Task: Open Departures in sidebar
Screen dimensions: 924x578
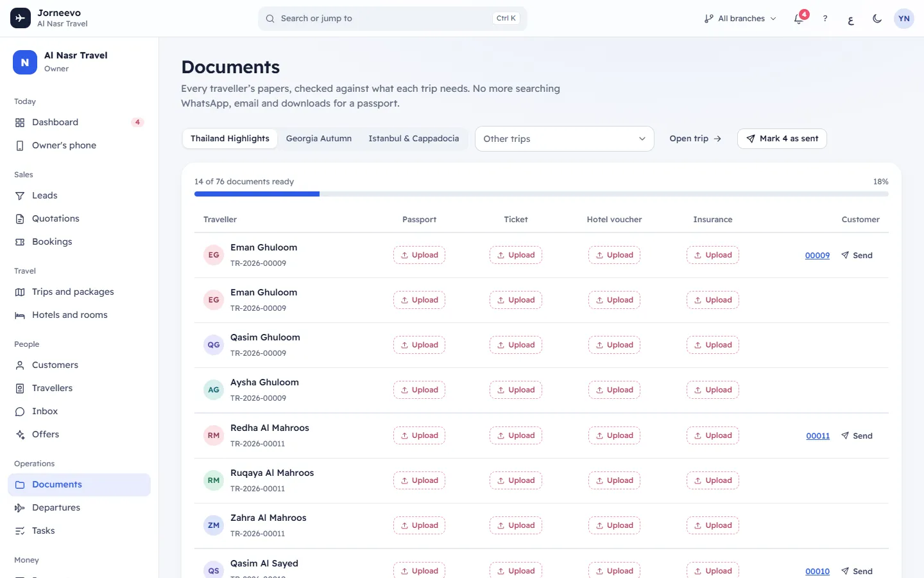Action: pyautogui.click(x=79, y=507)
